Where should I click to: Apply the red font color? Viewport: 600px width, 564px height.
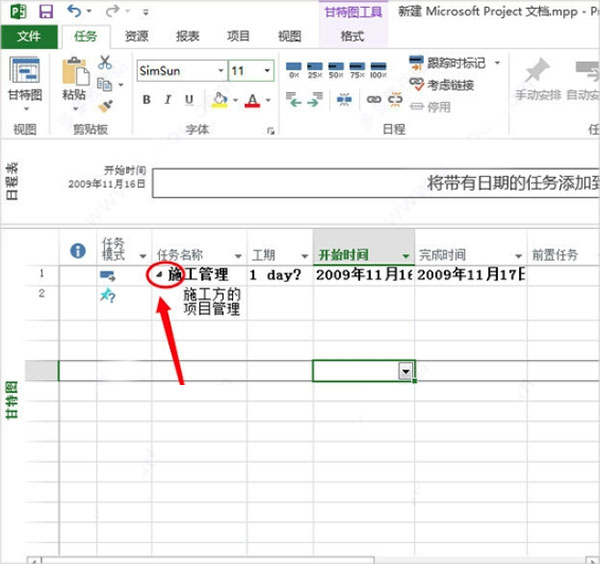click(x=252, y=100)
